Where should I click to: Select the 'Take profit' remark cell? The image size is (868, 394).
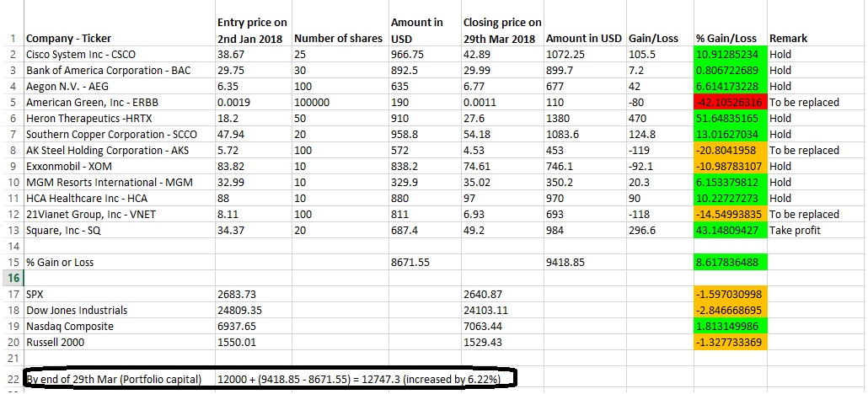(796, 230)
